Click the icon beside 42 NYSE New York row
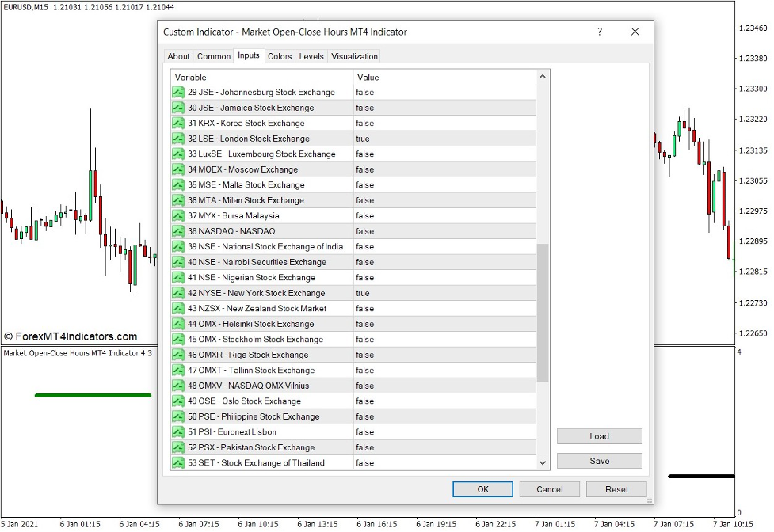Viewport: 774px width, 532px height. point(178,293)
